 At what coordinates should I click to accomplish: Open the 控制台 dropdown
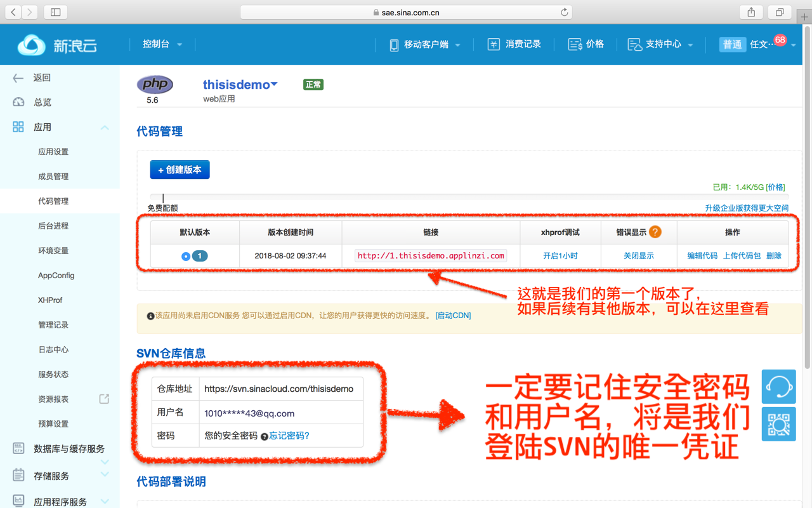(x=162, y=44)
